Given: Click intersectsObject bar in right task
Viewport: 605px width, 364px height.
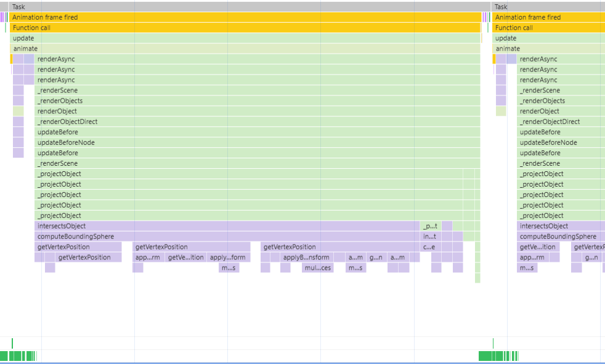Looking at the screenshot, I should click(561, 225).
